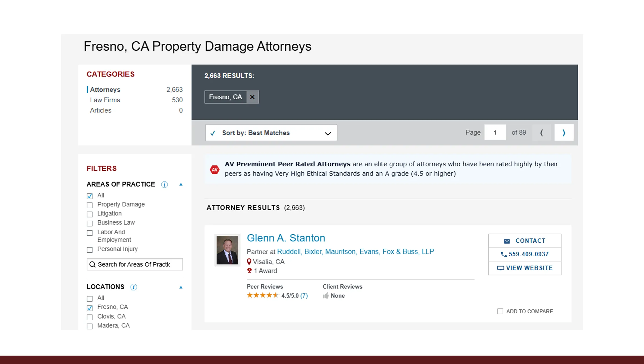Click the Contact envelope icon for Glenn Stanton
Image resolution: width=644 pixels, height=364 pixels.
click(507, 241)
